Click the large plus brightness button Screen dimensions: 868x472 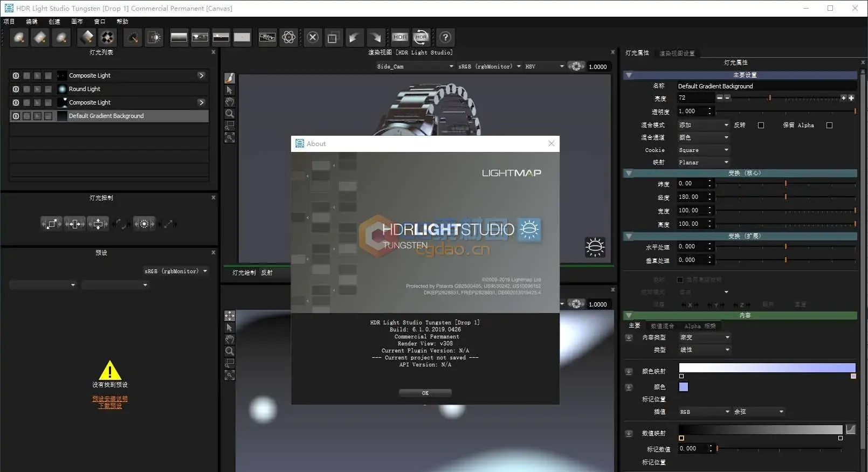click(x=851, y=98)
